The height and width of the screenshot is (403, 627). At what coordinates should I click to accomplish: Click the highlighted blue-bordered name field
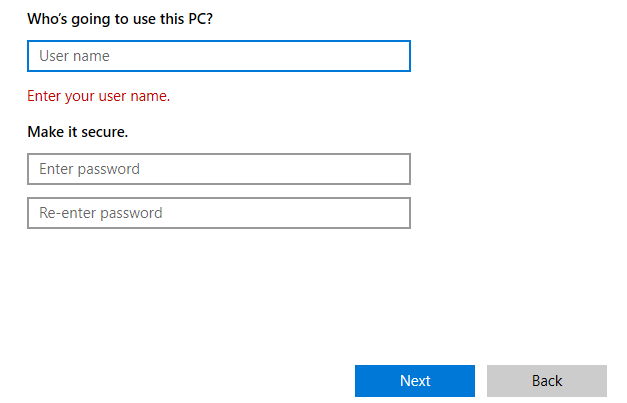pyautogui.click(x=218, y=56)
